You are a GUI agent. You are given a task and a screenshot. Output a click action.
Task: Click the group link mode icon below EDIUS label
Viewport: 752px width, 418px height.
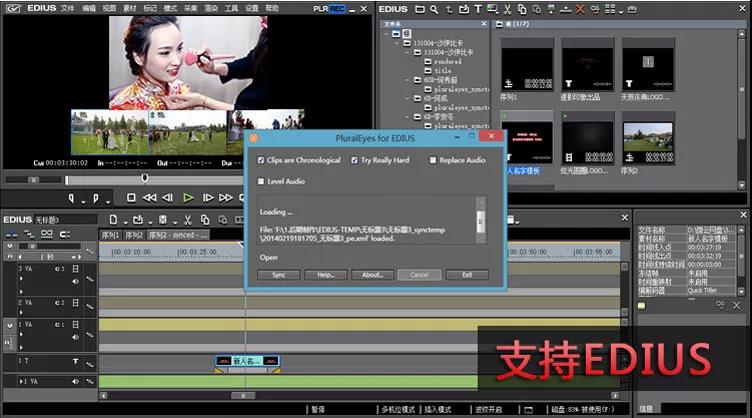47,234
